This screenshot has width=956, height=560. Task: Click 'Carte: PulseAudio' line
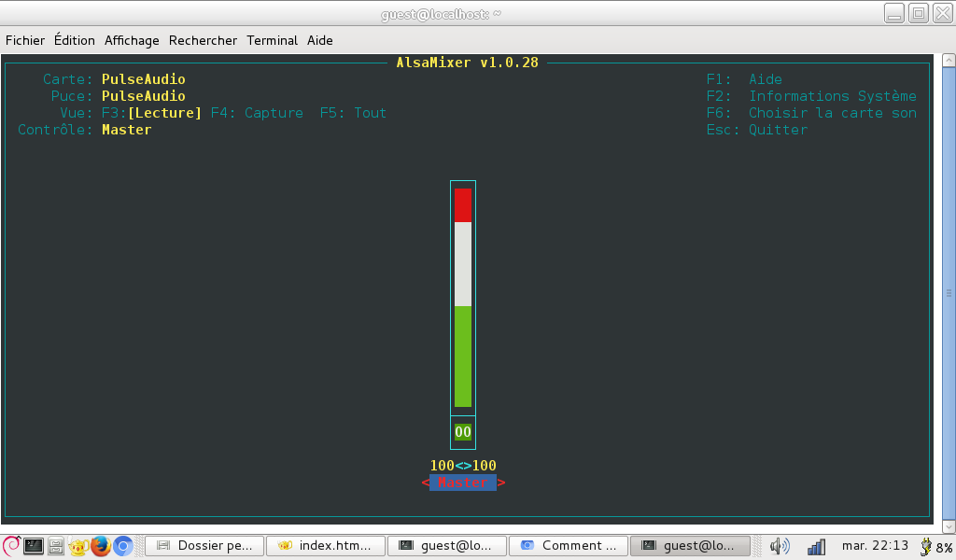point(114,79)
